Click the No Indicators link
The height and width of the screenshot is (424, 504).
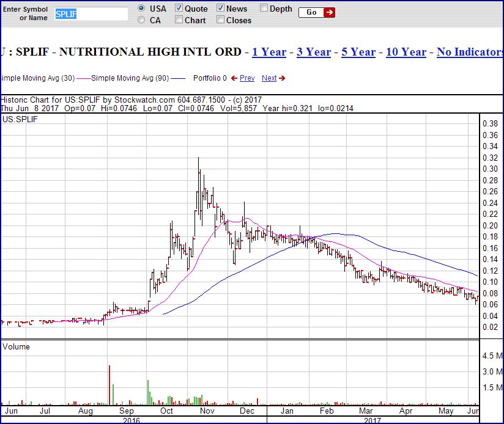click(470, 52)
